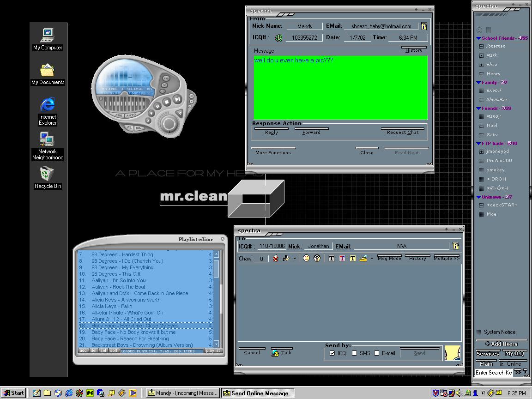Screen dimensions: 532x399
Task: Forward Mandy's message
Action: pos(311,132)
